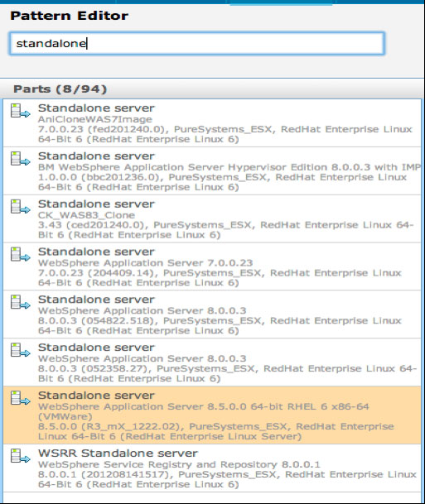
Task: Click version text '8.0.0.3 (052358.27)'
Action: coord(95,368)
